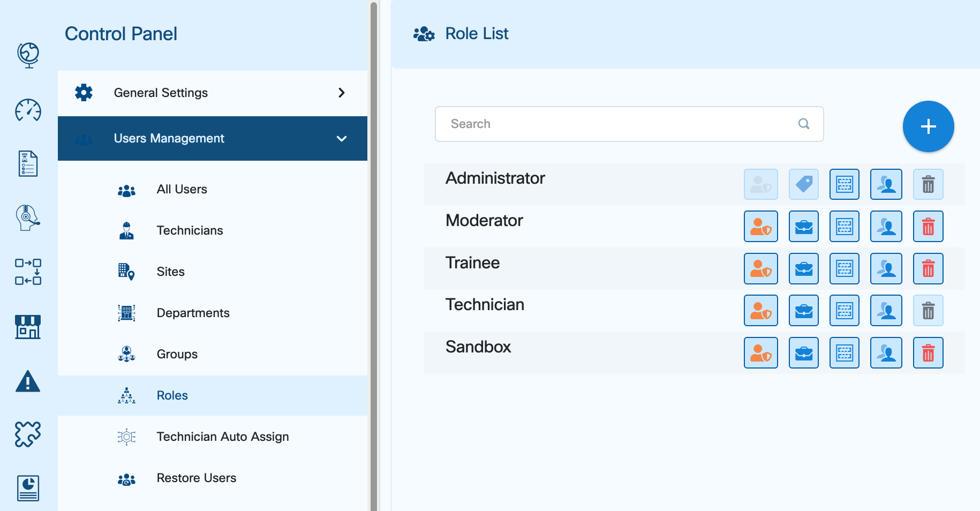
Task: Open the Restore Users link
Action: [x=196, y=478]
